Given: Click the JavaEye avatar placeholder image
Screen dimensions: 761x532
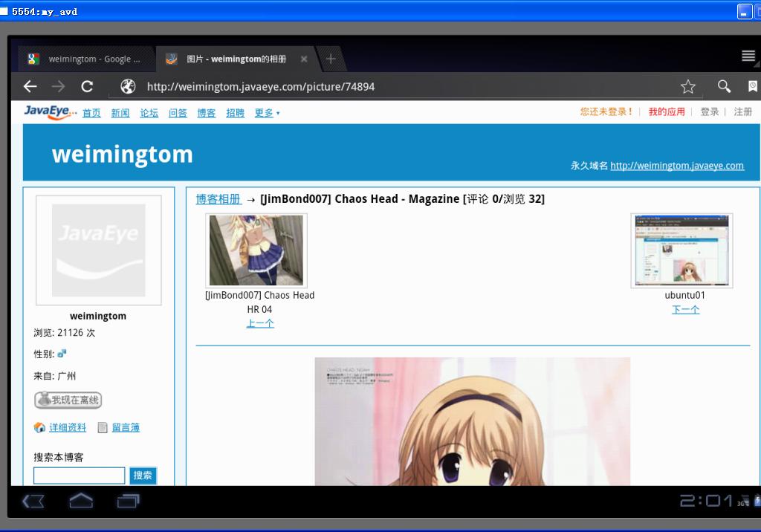Looking at the screenshot, I should pos(99,250).
